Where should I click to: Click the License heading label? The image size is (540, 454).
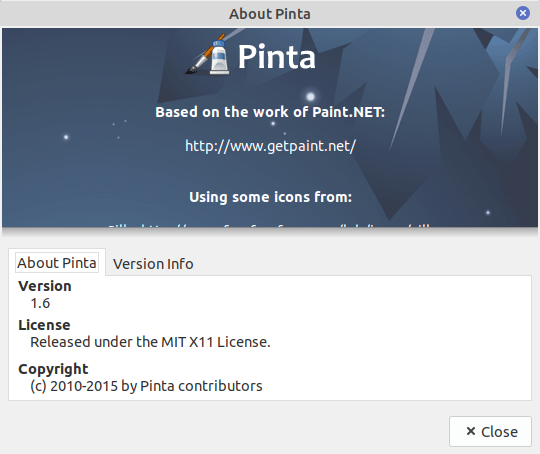[x=44, y=325]
